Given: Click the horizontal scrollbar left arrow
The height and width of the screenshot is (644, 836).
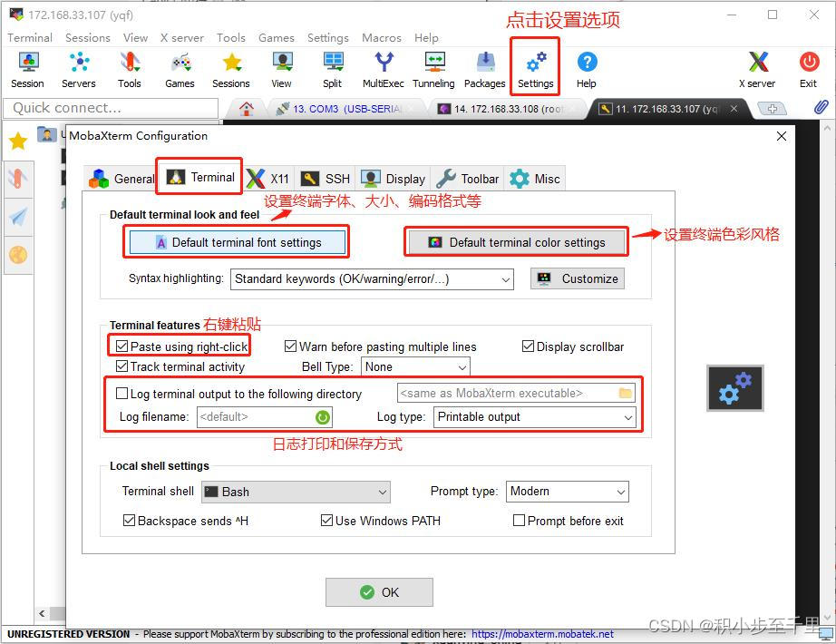Looking at the screenshot, I should 42,613.
